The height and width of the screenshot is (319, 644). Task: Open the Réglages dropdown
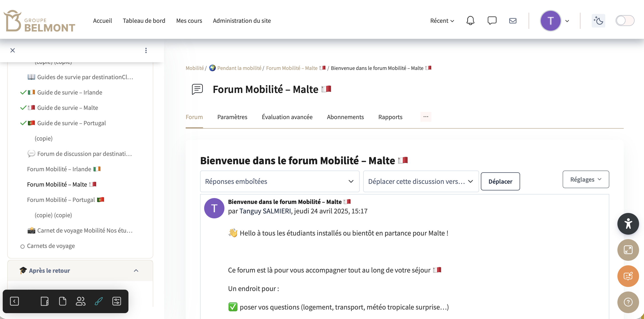pos(585,179)
